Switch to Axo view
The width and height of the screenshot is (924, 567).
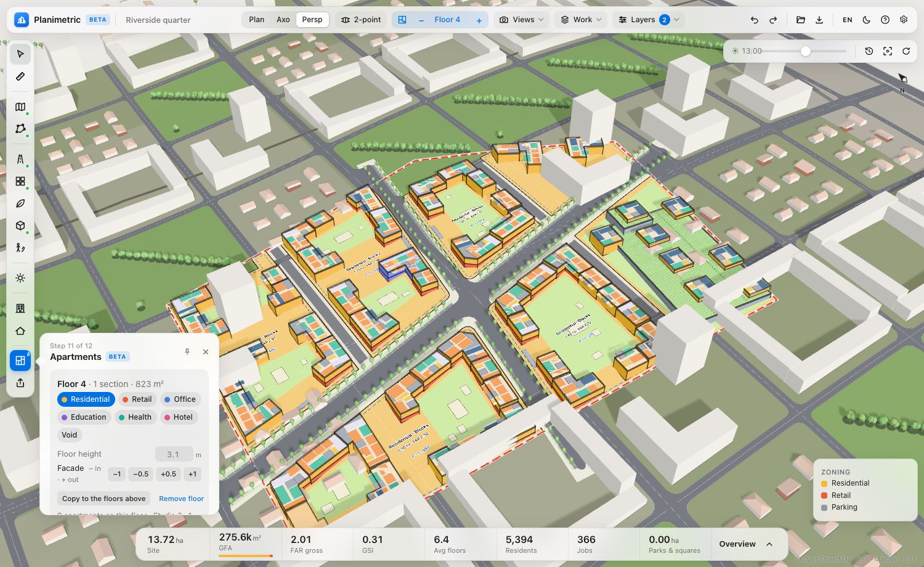click(x=283, y=20)
